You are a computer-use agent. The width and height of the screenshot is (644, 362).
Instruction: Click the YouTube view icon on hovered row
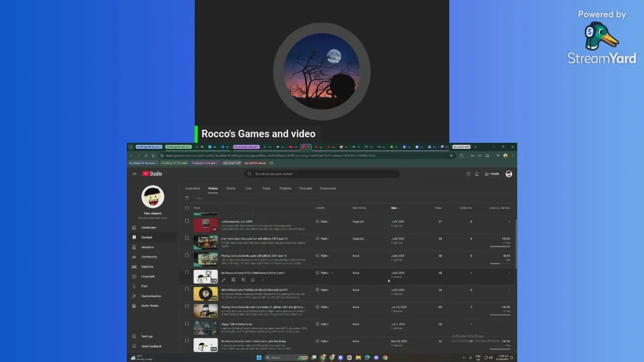253,280
